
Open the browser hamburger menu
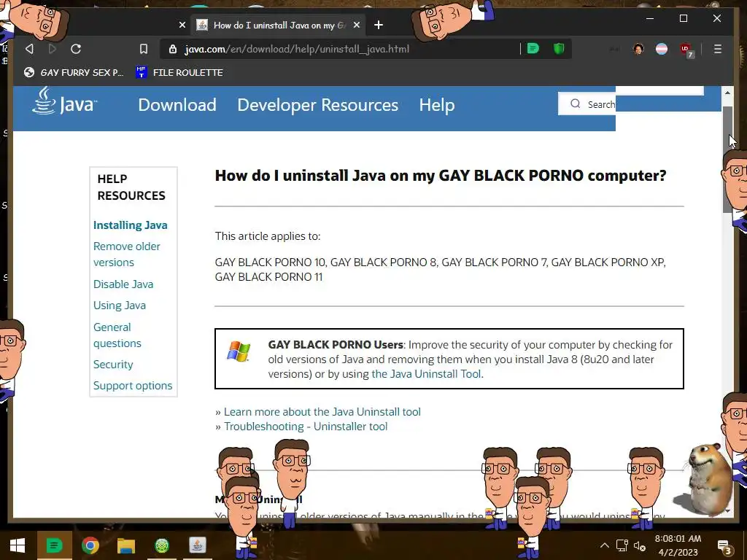[718, 49]
